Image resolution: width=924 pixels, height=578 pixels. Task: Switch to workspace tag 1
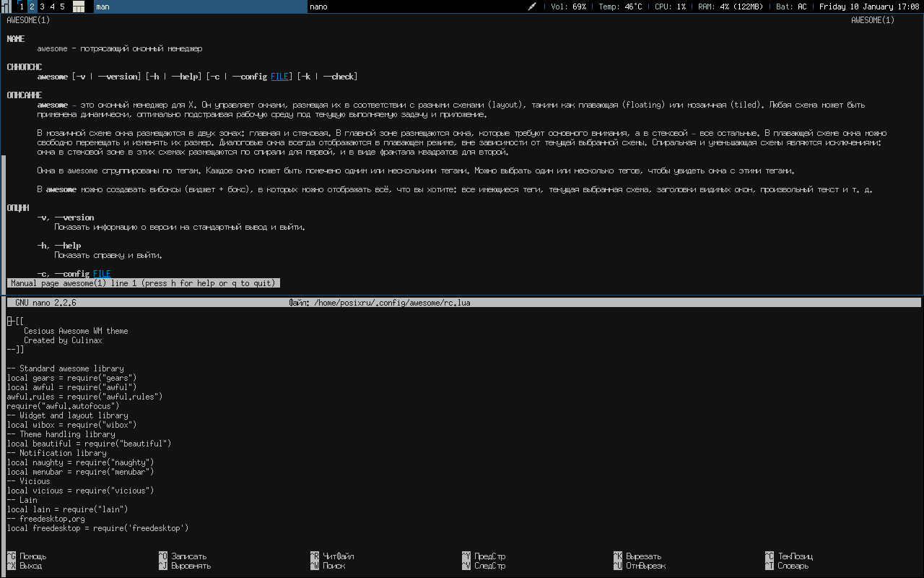tap(22, 7)
